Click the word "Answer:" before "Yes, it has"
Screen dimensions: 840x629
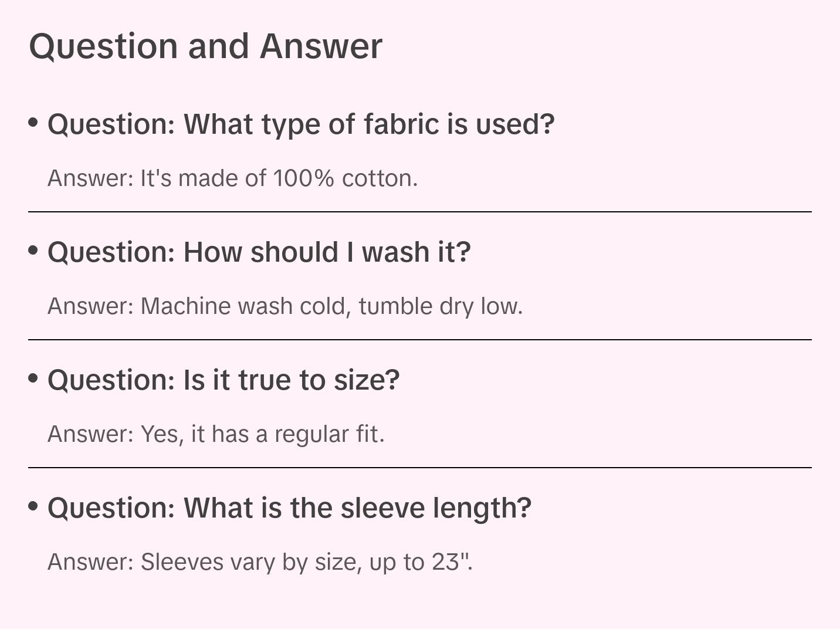point(91,434)
